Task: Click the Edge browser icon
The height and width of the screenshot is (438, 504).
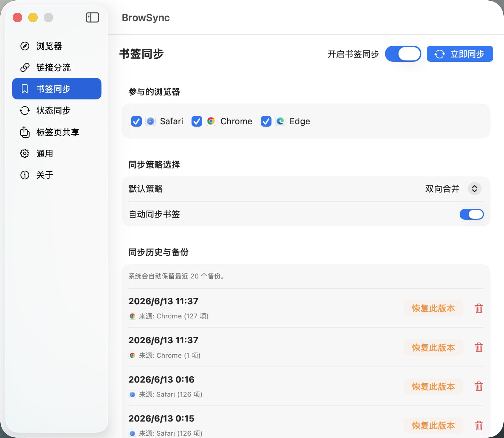Action: coord(280,121)
